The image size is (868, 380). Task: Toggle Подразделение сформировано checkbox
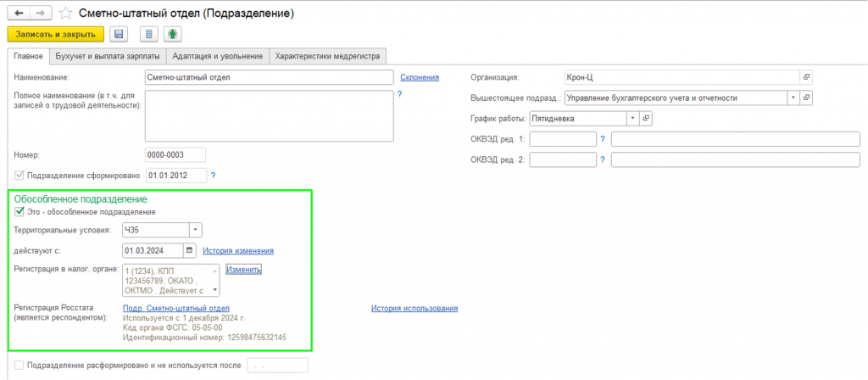(19, 176)
